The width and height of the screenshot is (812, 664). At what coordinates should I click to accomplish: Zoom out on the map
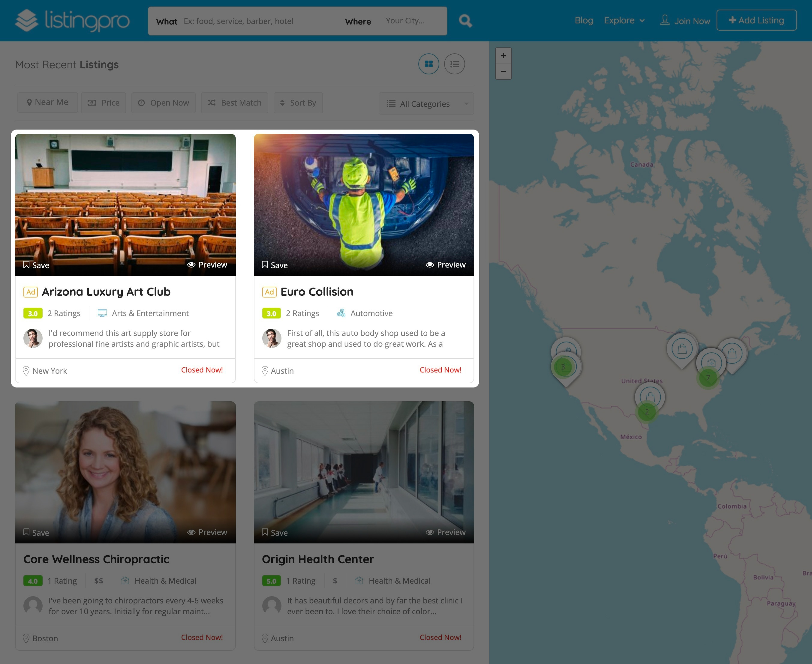click(x=503, y=71)
